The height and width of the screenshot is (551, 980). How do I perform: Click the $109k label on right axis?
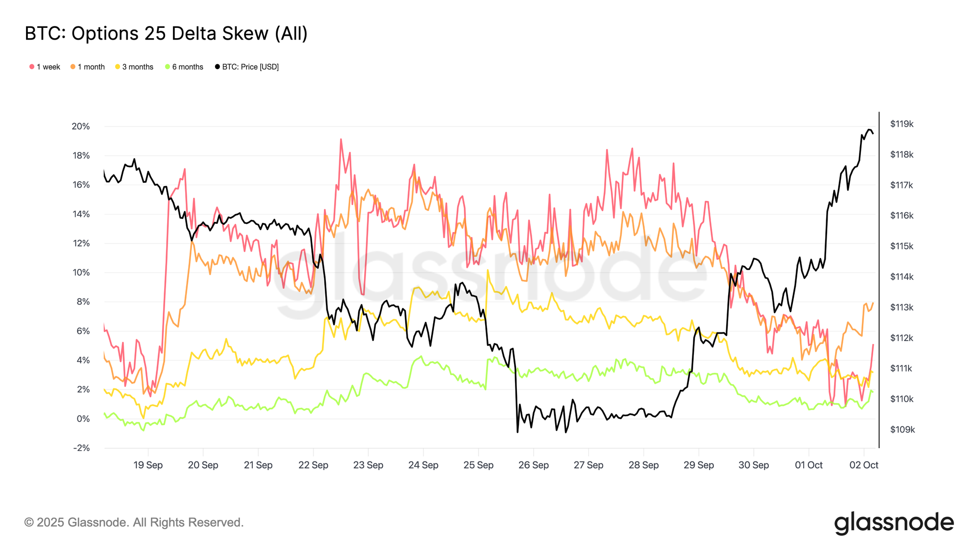(902, 430)
